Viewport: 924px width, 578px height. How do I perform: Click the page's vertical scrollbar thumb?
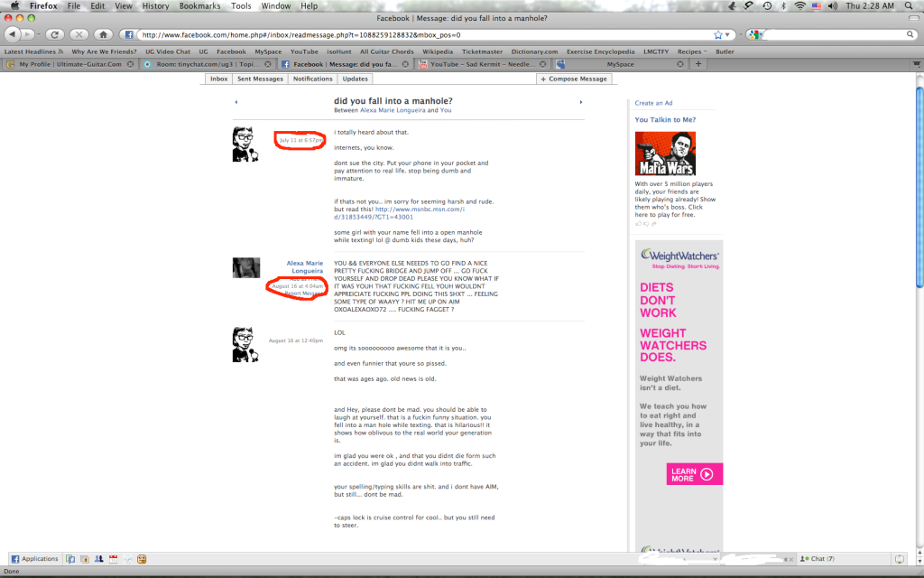(x=919, y=188)
